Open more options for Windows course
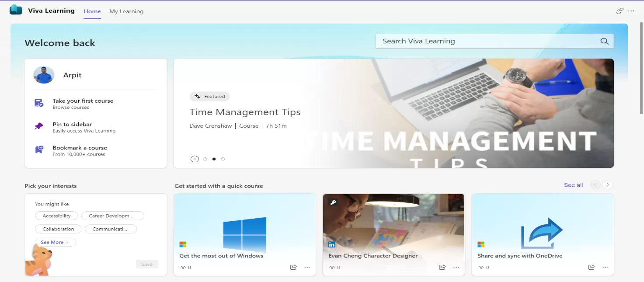Screen dimensions: 644x282 coord(307,267)
